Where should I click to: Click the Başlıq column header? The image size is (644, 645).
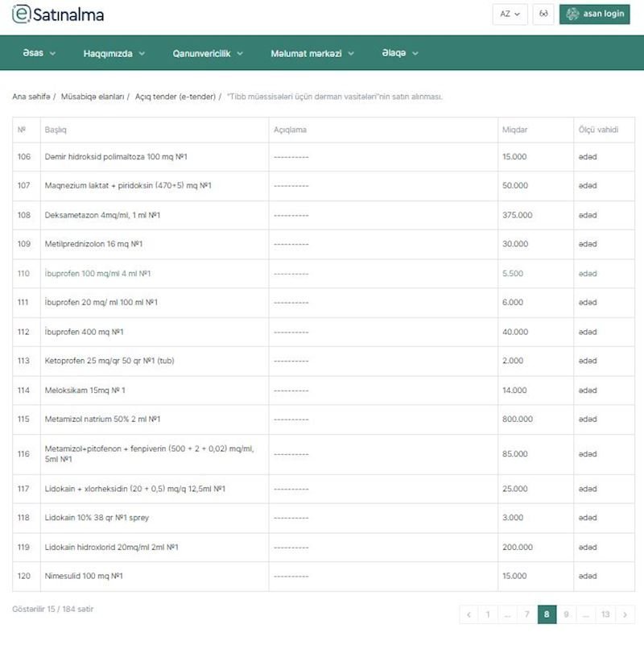point(56,130)
